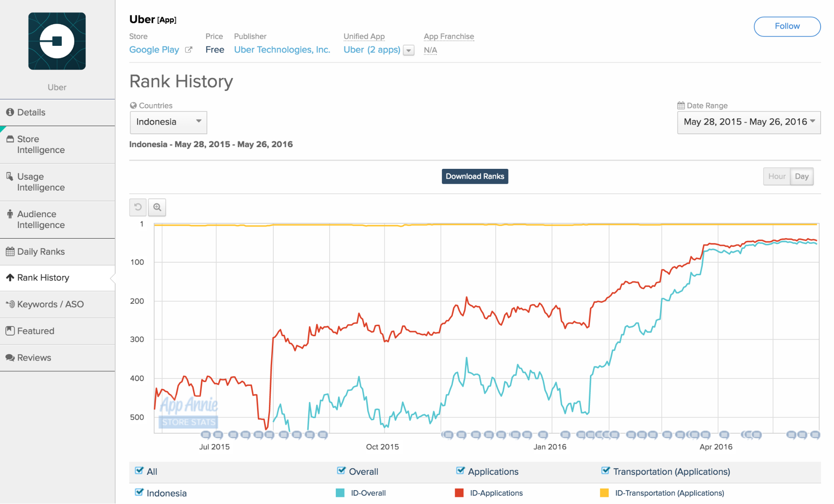Go to Daily Ranks page
The height and width of the screenshot is (504, 834).
[x=58, y=252]
